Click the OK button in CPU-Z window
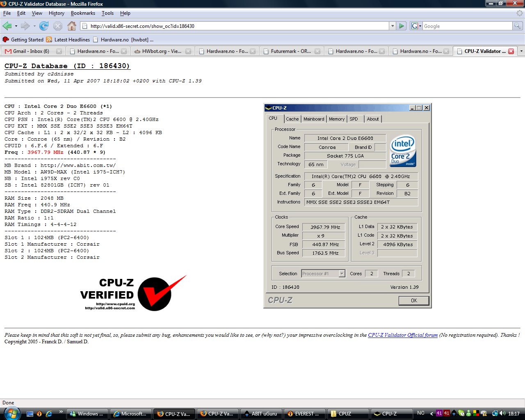 414,301
